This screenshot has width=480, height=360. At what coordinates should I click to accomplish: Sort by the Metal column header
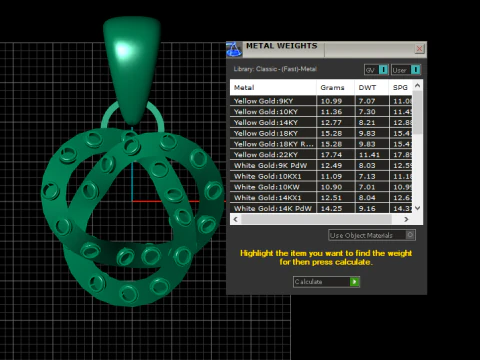273,88
